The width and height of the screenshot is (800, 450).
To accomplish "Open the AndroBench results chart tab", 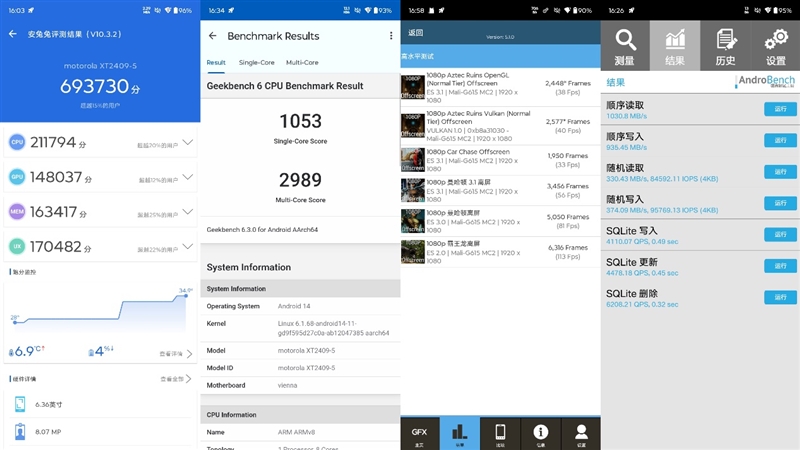I will click(674, 46).
